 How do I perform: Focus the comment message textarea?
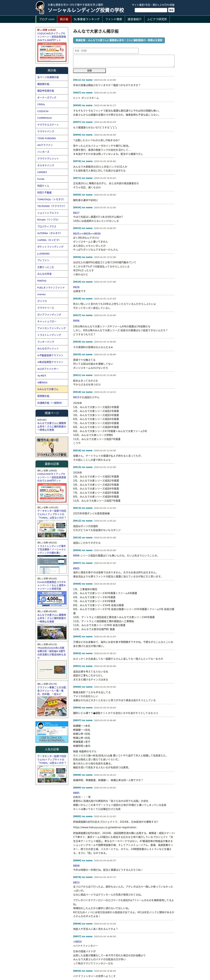(x=123, y=61)
